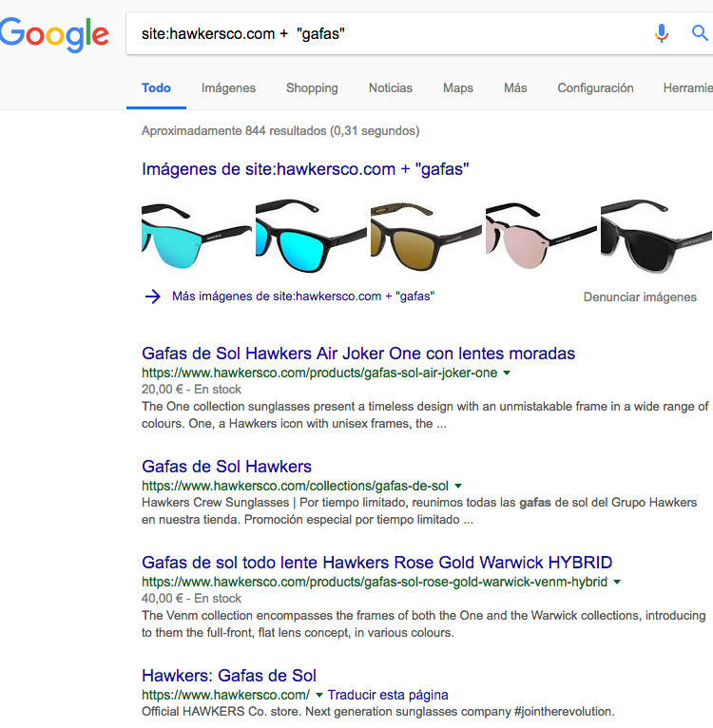This screenshot has width=713, height=728.
Task: Start voice search with microphone icon
Action: (661, 33)
